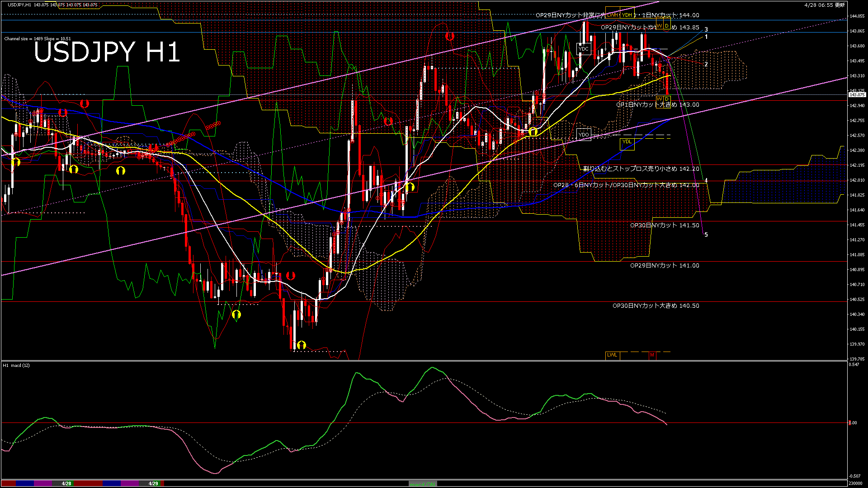Click yellow up-arrow where white and yellow averages cross
The image size is (868, 488).
(533, 131)
